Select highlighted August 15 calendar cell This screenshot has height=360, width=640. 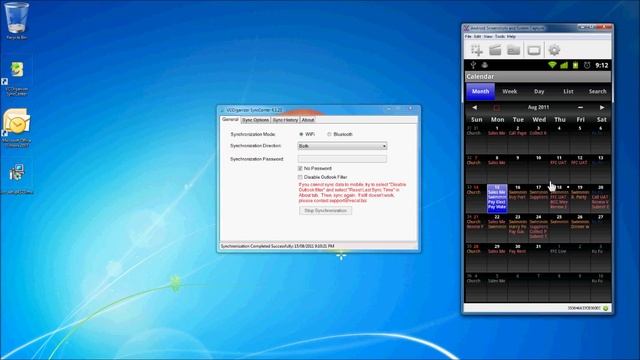pos(497,198)
